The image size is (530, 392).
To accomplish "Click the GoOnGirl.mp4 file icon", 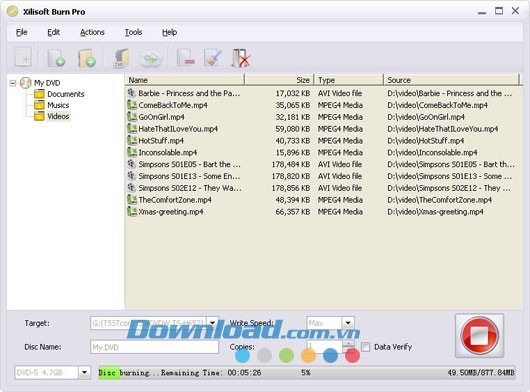I will 131,117.
